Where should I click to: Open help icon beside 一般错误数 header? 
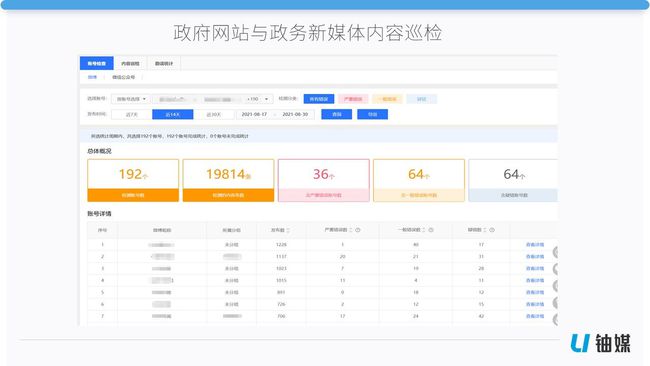431,230
